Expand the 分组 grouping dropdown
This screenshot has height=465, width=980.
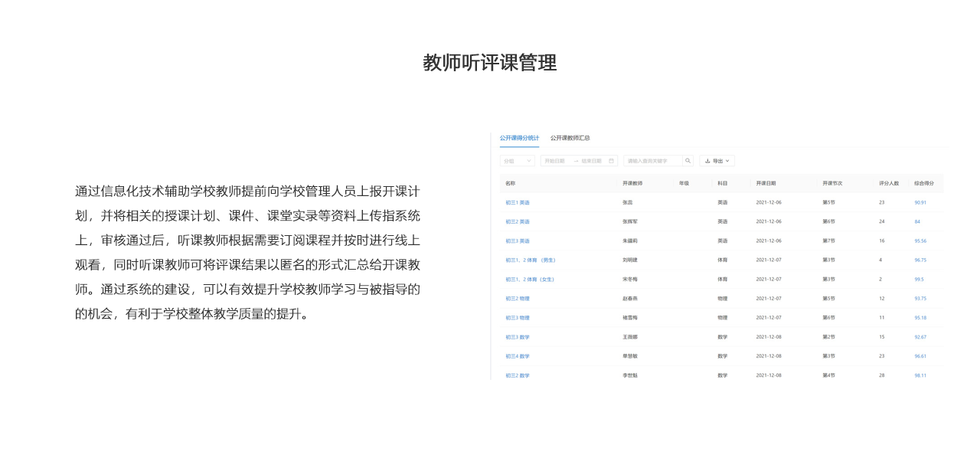[518, 161]
